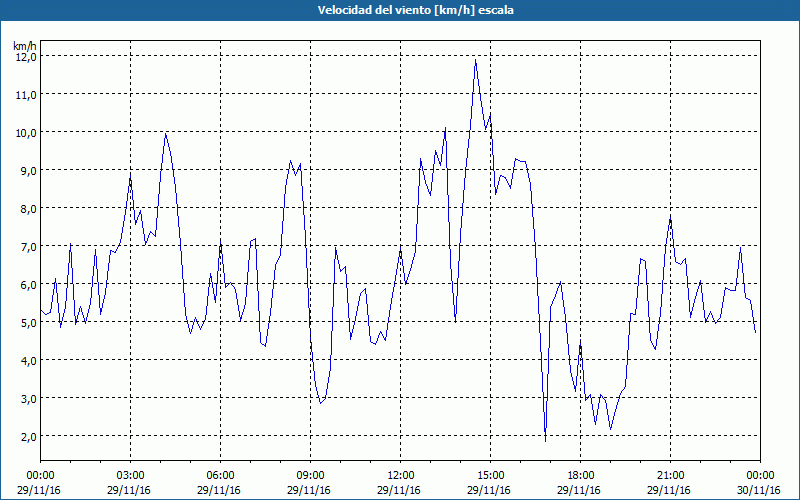Select the 2,0 y-axis value
The width and height of the screenshot is (800, 500).
(x=28, y=437)
